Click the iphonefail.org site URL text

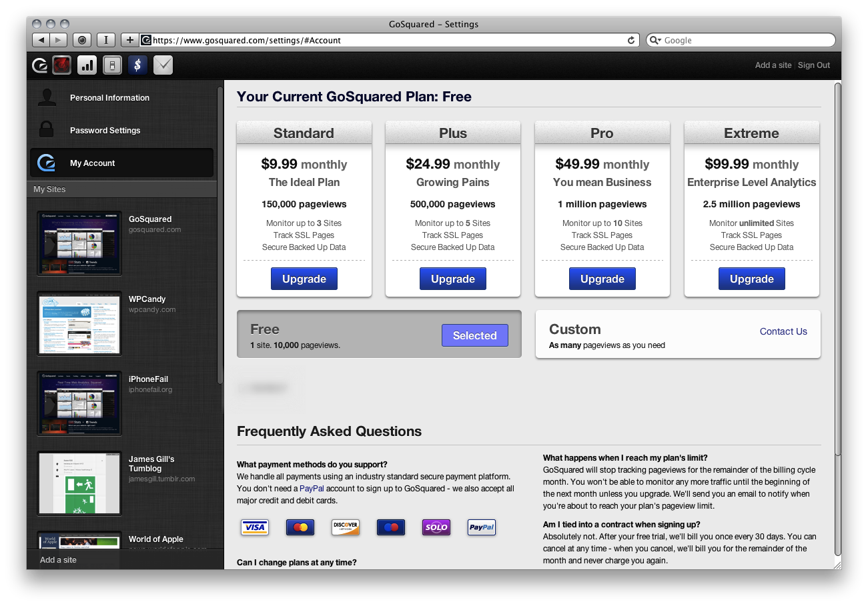pos(150,389)
